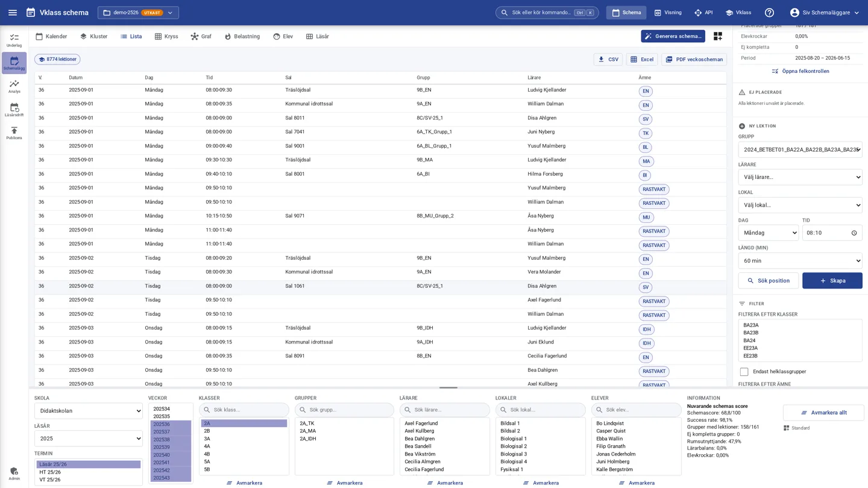The height and width of the screenshot is (488, 868).
Task: Open Publicera in left sidebar
Action: click(x=14, y=133)
